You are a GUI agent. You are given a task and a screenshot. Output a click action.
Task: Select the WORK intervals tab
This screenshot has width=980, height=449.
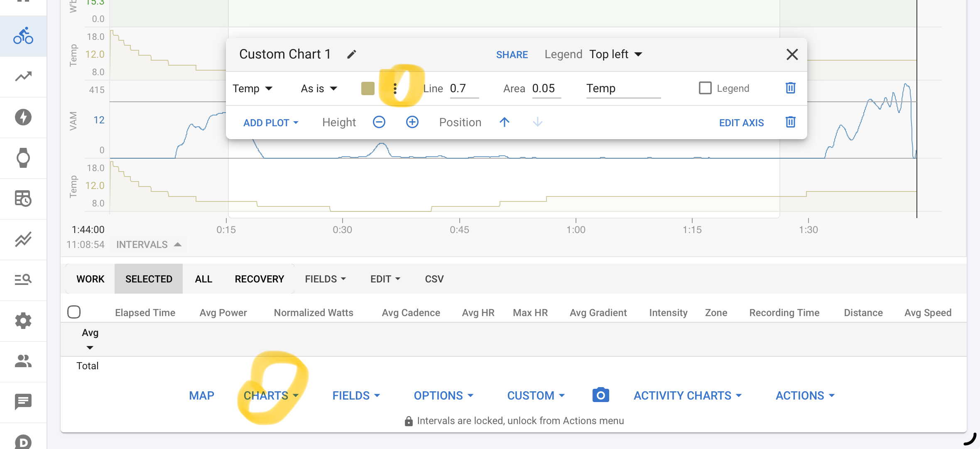(90, 279)
